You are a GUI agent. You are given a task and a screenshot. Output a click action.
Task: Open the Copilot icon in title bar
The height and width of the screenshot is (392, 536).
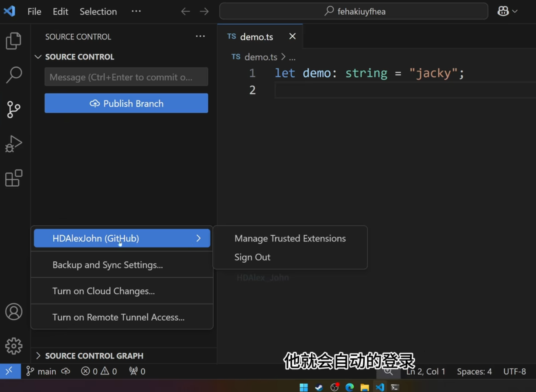(503, 11)
